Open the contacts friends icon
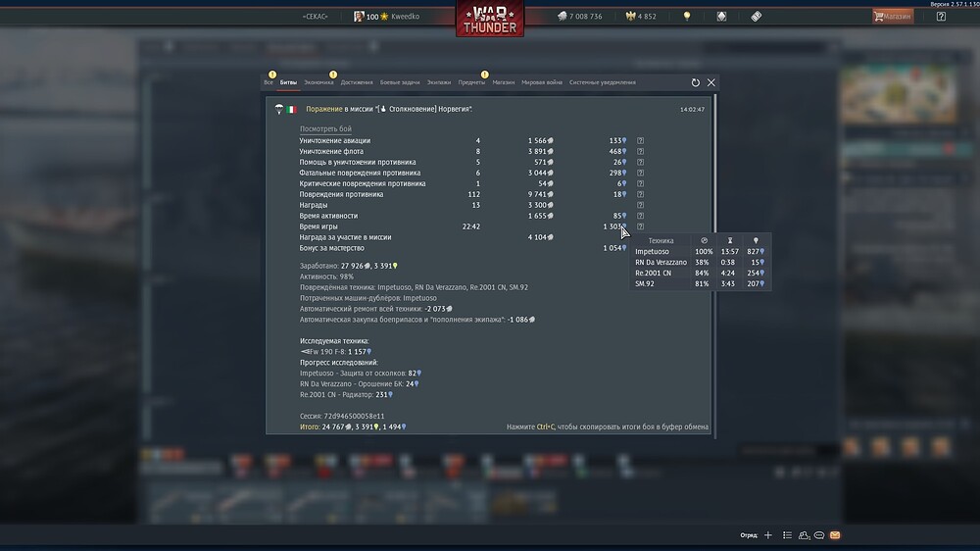The image size is (980, 551). click(x=804, y=535)
